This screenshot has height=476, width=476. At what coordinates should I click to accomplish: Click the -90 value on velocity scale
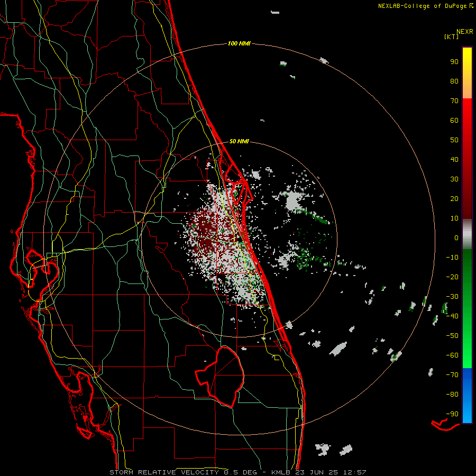tap(452, 414)
